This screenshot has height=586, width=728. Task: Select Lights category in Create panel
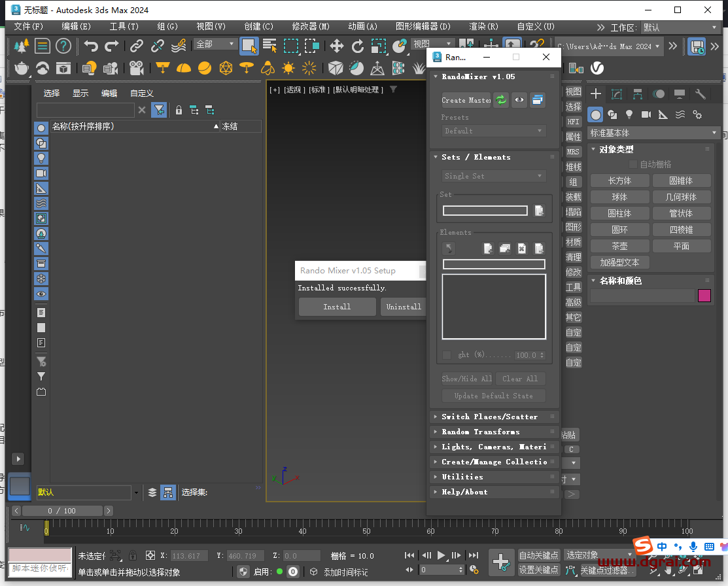coord(629,114)
